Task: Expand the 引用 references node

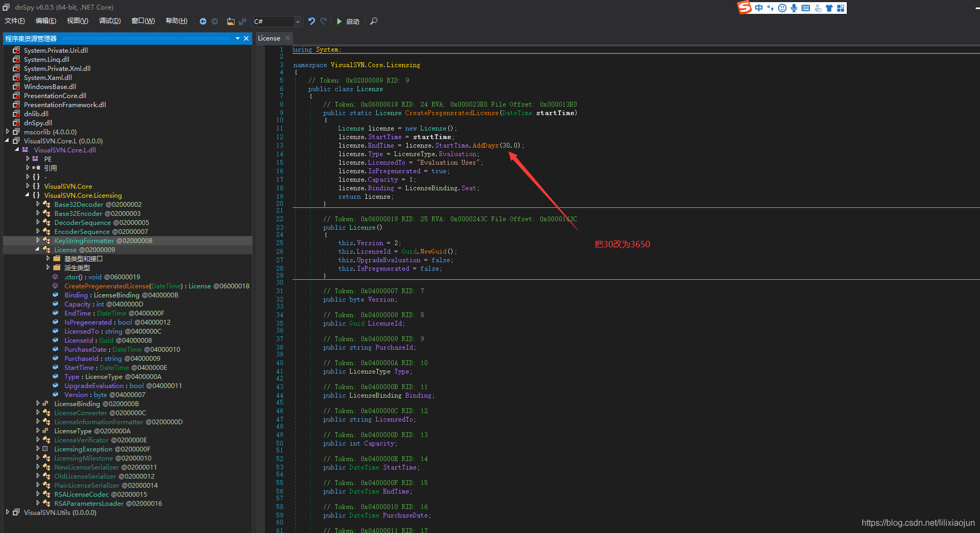Action: point(28,168)
